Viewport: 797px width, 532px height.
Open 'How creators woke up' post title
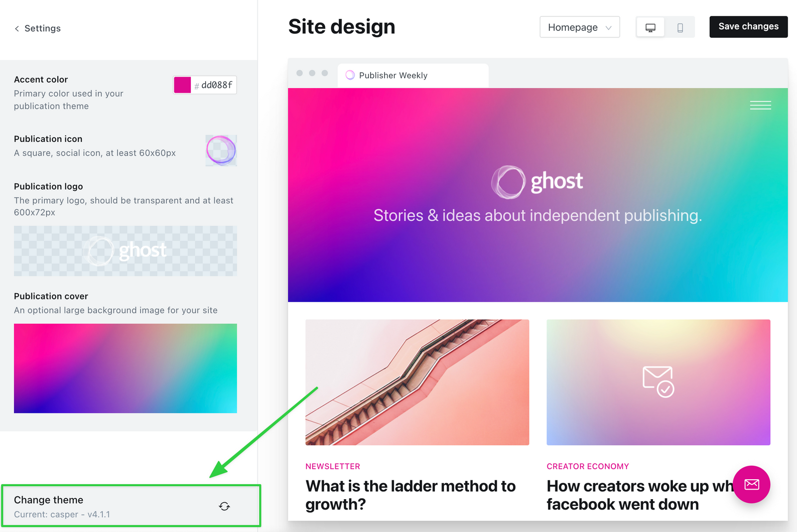tap(640, 495)
